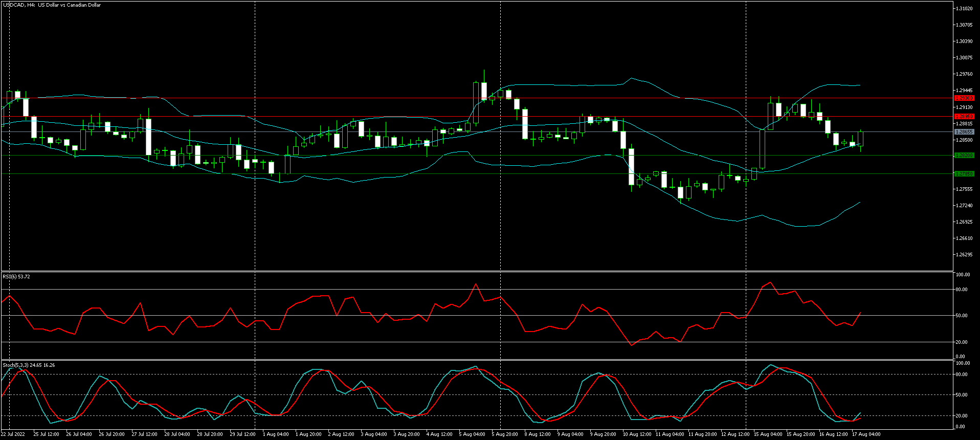Select the RSI(6) 53.72 indicator label

16,277
